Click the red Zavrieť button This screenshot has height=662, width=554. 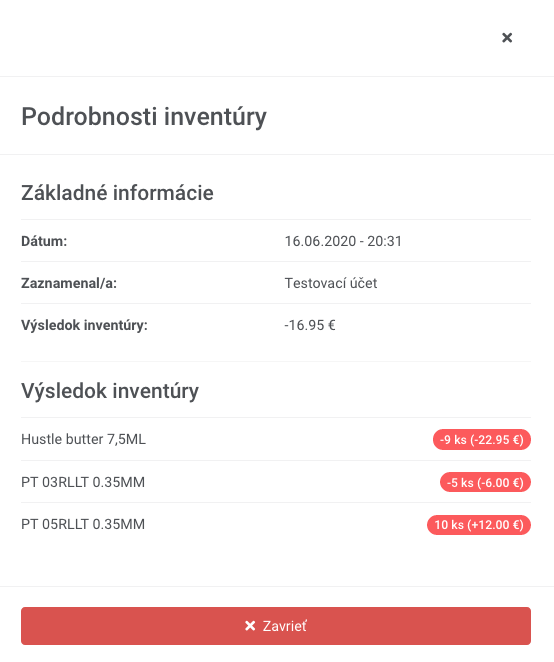(276, 626)
